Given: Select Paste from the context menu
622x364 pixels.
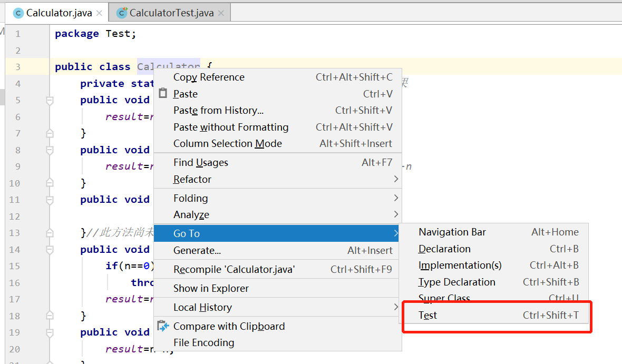Looking at the screenshot, I should point(278,94).
